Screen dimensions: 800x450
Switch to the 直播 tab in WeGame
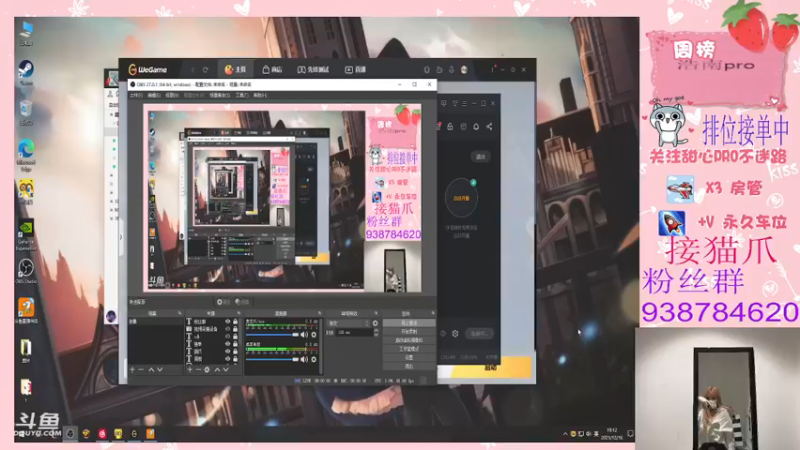[356, 69]
